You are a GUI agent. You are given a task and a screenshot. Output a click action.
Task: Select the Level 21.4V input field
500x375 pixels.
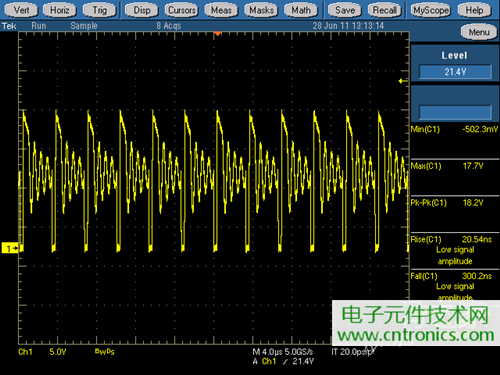455,72
